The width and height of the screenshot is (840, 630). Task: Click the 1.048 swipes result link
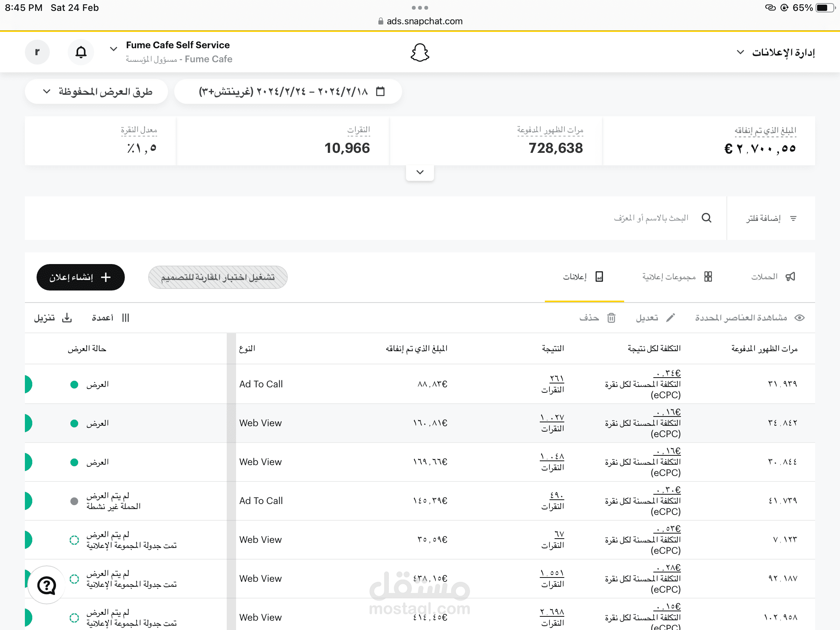tap(552, 456)
